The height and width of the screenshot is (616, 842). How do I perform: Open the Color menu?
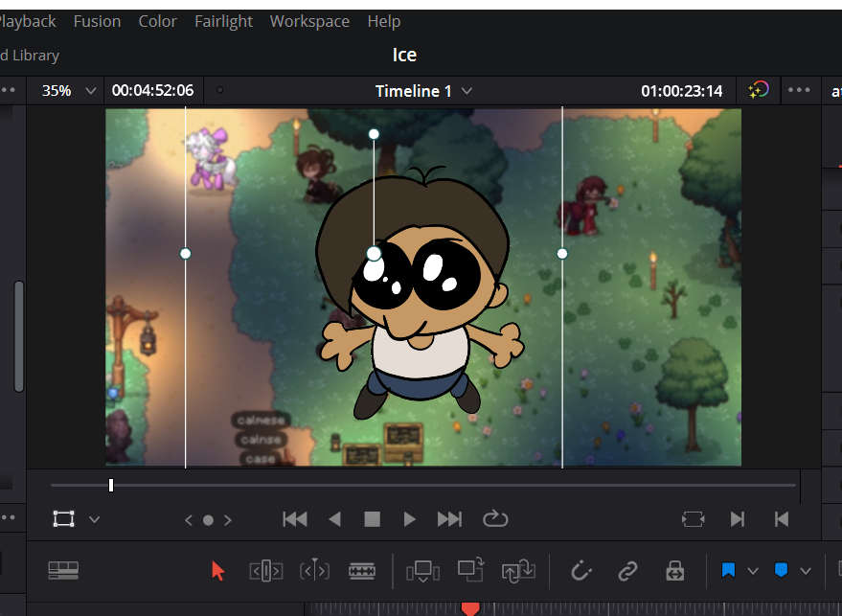click(x=157, y=21)
